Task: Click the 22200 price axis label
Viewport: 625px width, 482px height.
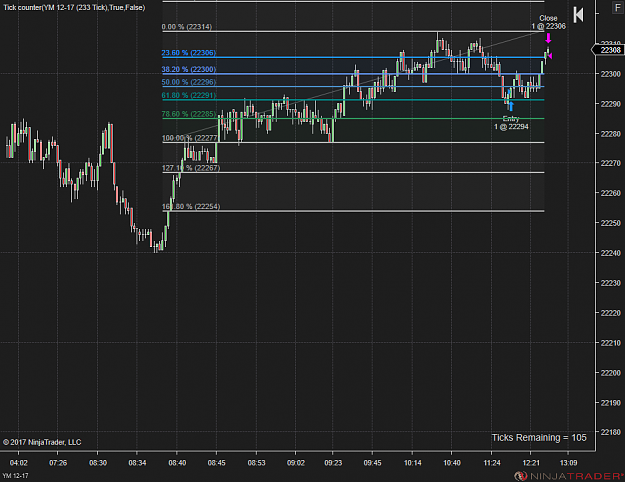Action: tap(611, 373)
